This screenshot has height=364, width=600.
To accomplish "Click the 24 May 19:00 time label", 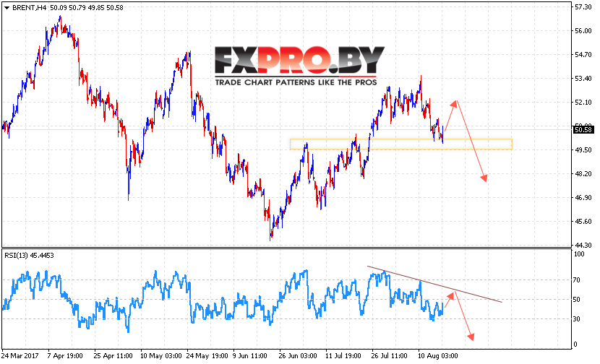I will pyautogui.click(x=207, y=356).
